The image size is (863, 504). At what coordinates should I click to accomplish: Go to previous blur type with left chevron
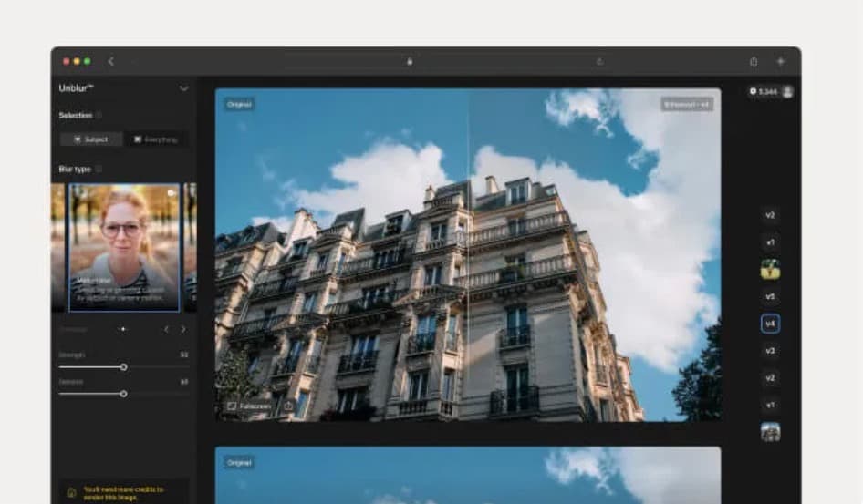[x=166, y=329]
